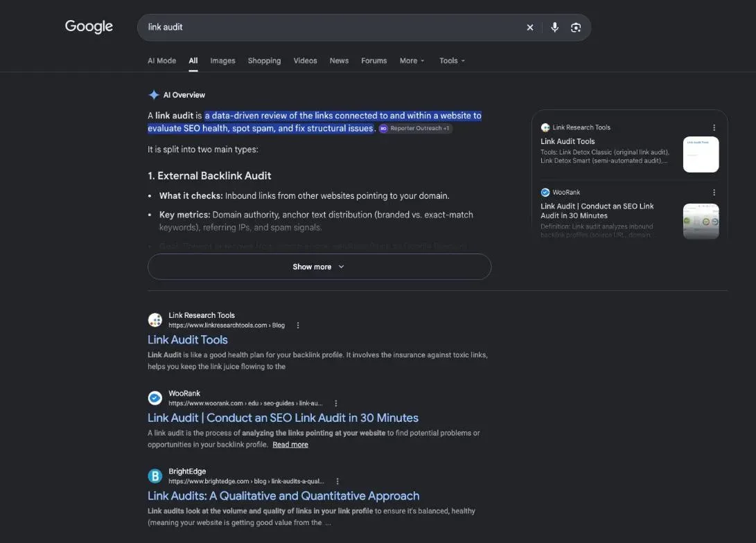
Task: Click the Reporter Outreach +1 source chip
Action: (x=416, y=129)
